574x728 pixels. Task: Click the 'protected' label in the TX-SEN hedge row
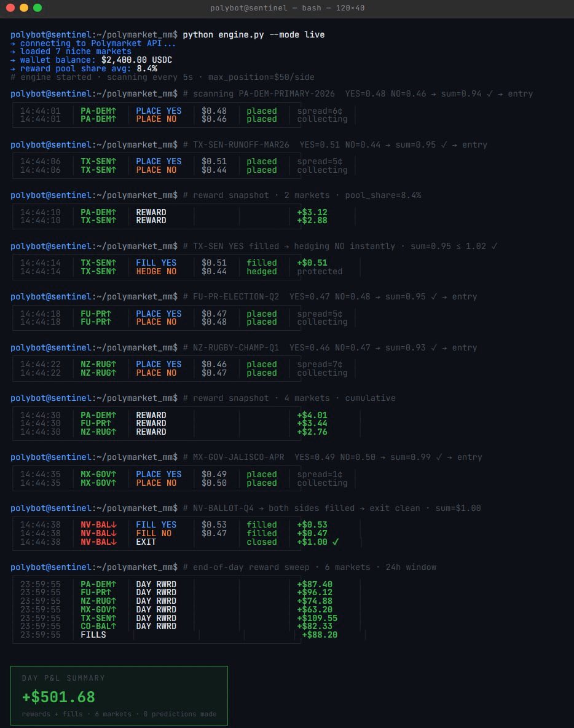pos(320,272)
